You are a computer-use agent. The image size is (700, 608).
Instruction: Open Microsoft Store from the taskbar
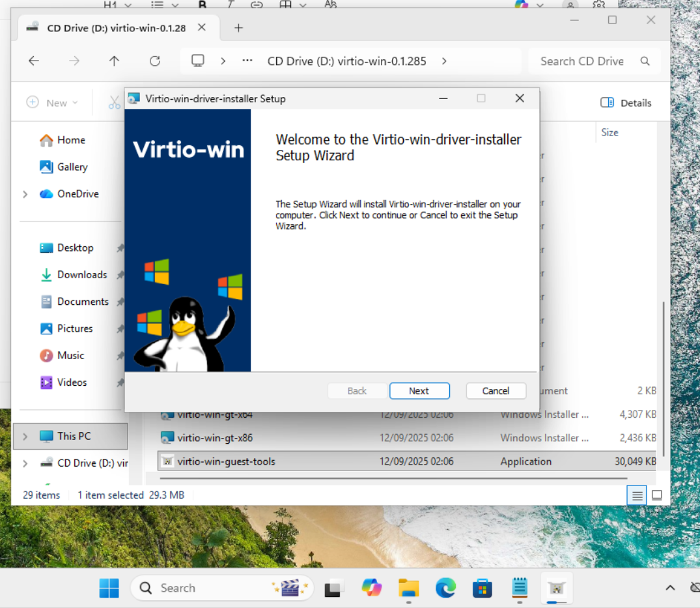[x=483, y=588]
